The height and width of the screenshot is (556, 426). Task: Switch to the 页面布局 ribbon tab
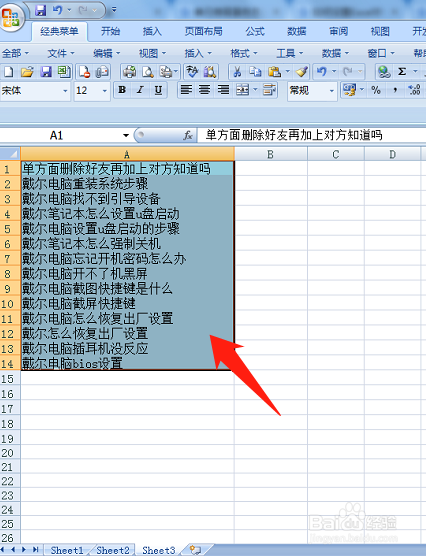pos(204,32)
